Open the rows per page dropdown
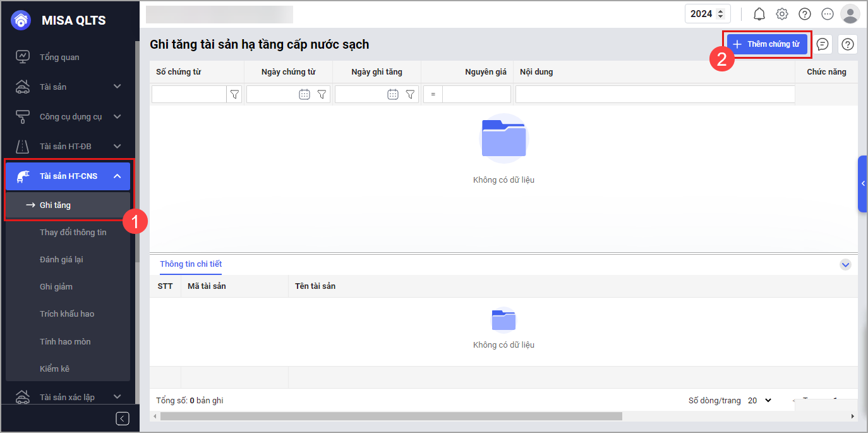This screenshot has width=868, height=433. (x=759, y=400)
